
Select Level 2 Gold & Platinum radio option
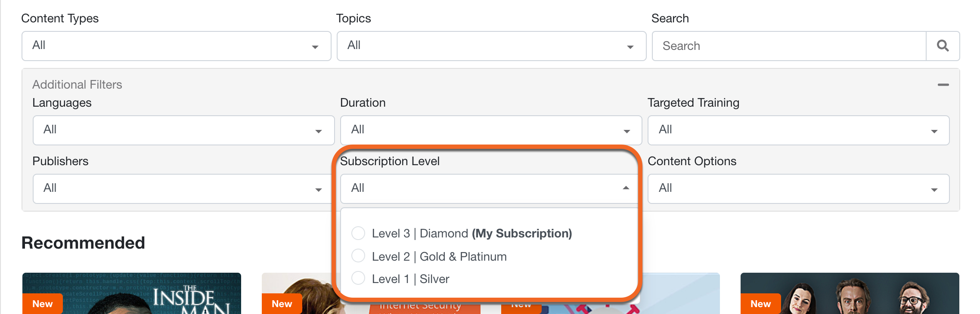[x=358, y=256]
